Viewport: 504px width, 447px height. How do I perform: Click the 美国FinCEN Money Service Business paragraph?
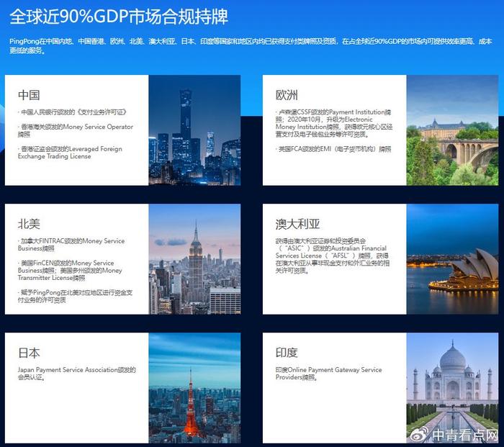click(x=70, y=270)
